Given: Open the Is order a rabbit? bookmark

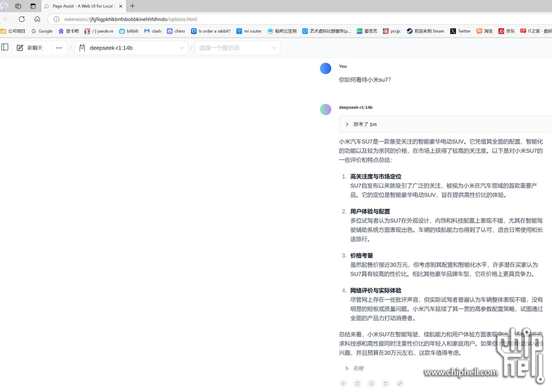Looking at the screenshot, I should [x=211, y=31].
